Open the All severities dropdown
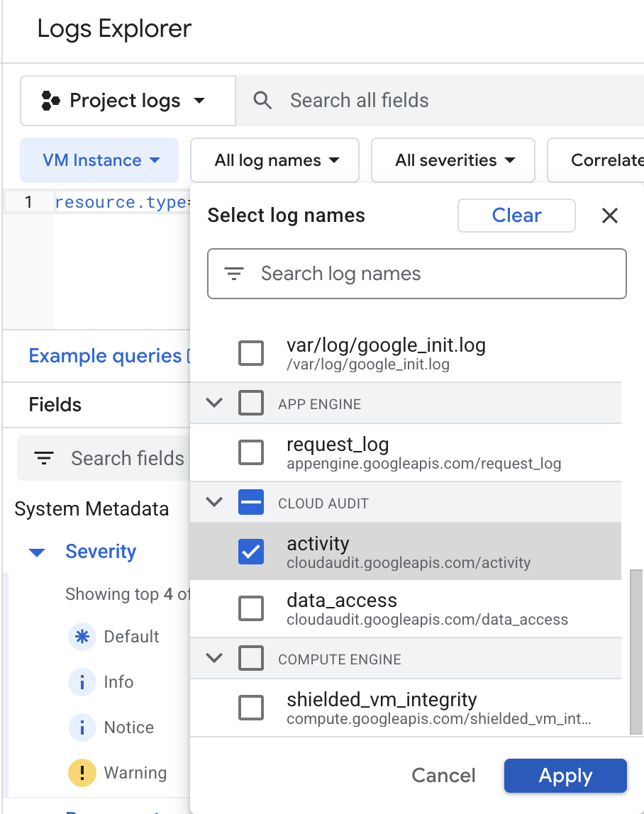The height and width of the screenshot is (814, 644). pyautogui.click(x=453, y=160)
